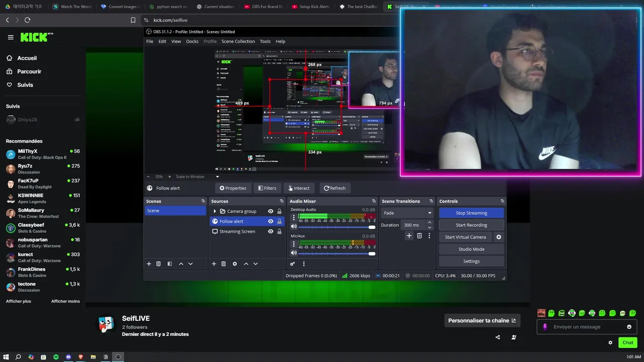Increase transition duration stepper up

tap(430, 223)
